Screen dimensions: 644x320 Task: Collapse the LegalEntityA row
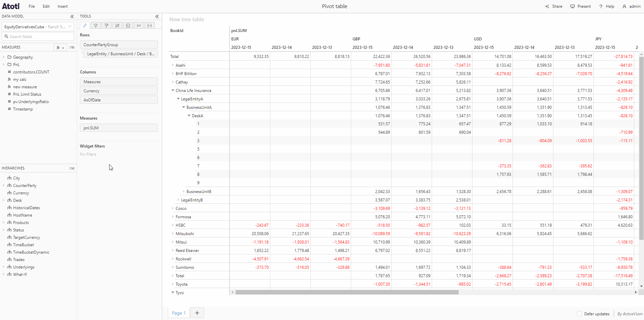178,99
